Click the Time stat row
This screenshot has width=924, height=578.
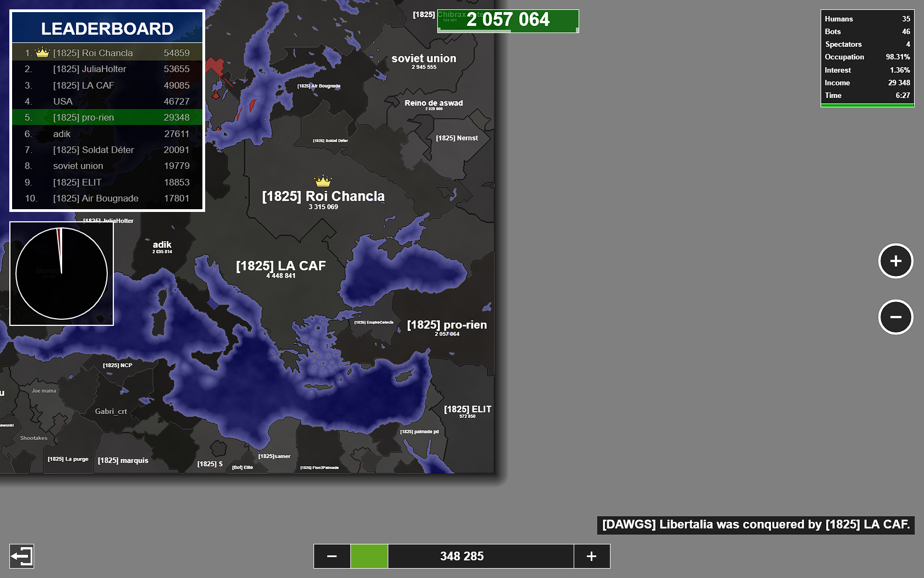(x=867, y=95)
